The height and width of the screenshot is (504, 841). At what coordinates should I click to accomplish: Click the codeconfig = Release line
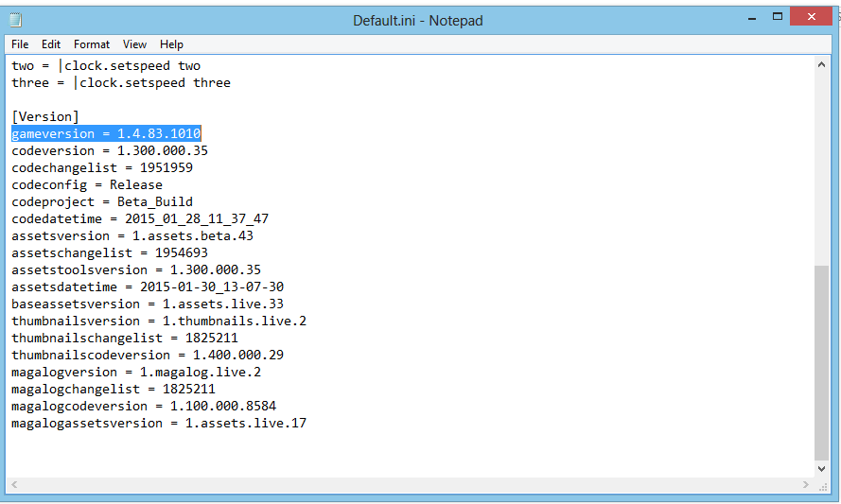[x=87, y=185]
